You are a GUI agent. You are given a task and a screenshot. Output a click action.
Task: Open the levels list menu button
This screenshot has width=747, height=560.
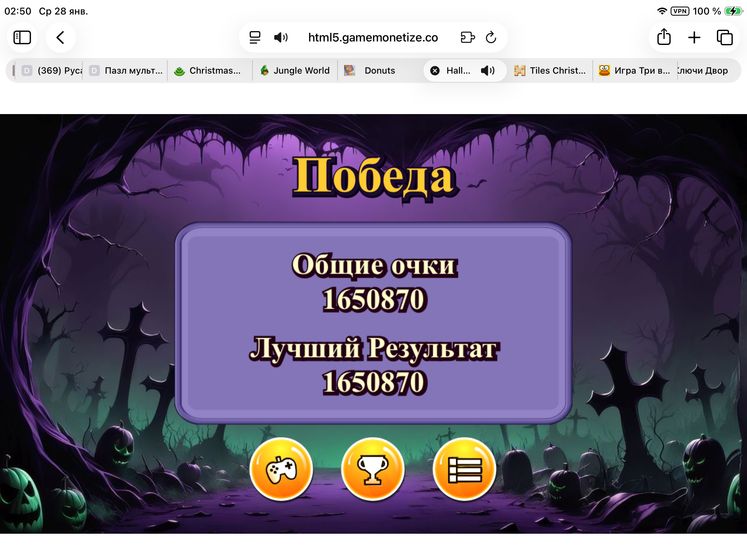coord(464,469)
